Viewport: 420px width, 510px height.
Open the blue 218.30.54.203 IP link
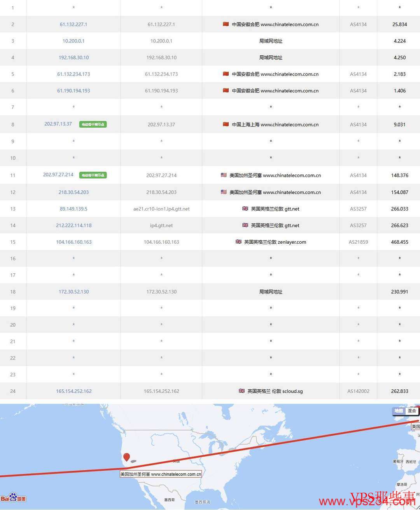pyautogui.click(x=73, y=192)
